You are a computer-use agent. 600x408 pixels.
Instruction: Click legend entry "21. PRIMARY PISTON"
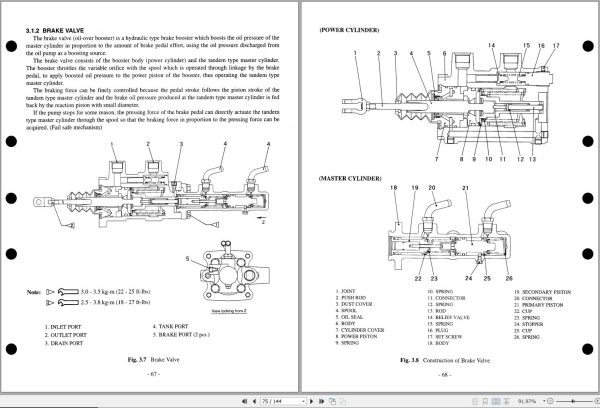coord(539,305)
